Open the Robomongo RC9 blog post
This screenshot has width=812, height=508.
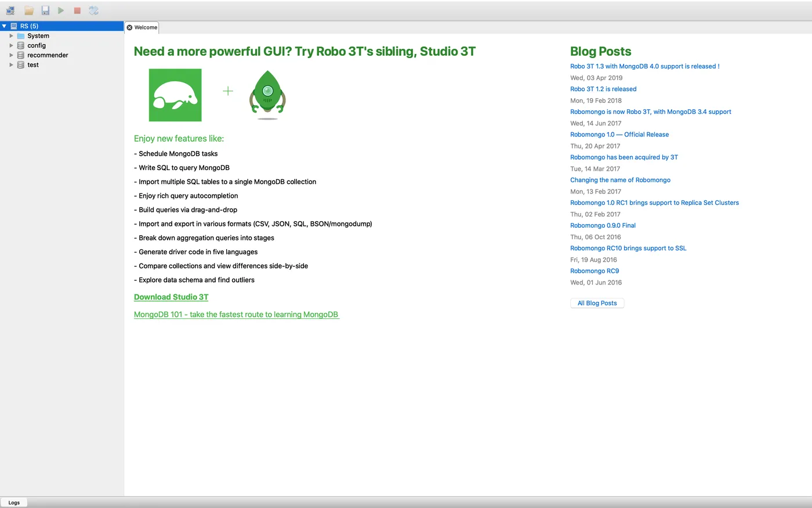(594, 271)
